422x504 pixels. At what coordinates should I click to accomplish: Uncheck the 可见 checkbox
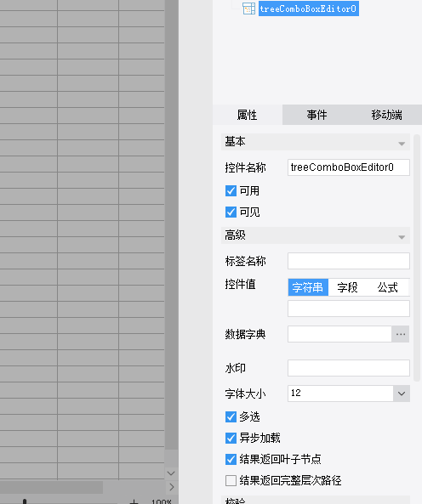[231, 212]
